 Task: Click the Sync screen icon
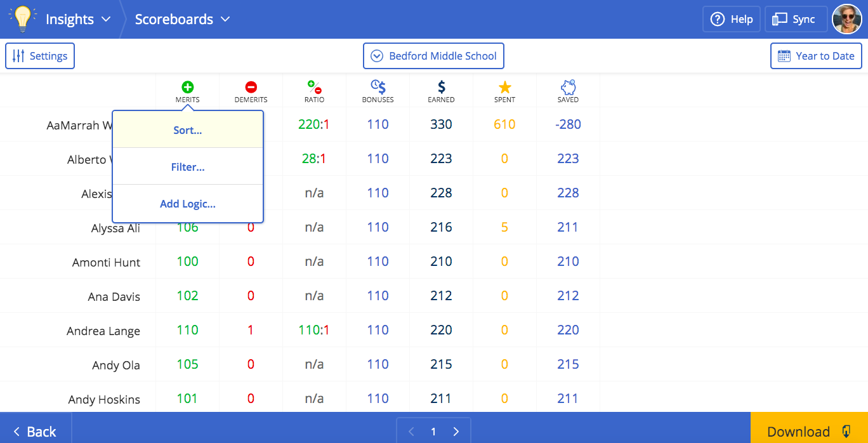[796, 18]
